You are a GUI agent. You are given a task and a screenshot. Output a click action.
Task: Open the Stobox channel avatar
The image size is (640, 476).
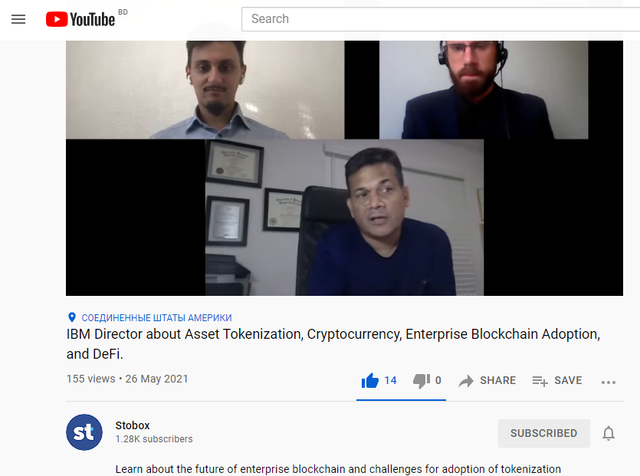(84, 432)
